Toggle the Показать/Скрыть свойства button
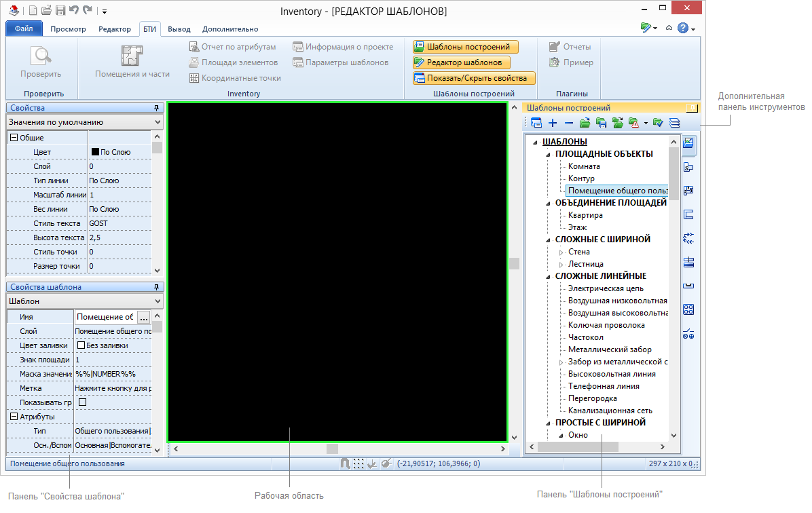 [474, 78]
